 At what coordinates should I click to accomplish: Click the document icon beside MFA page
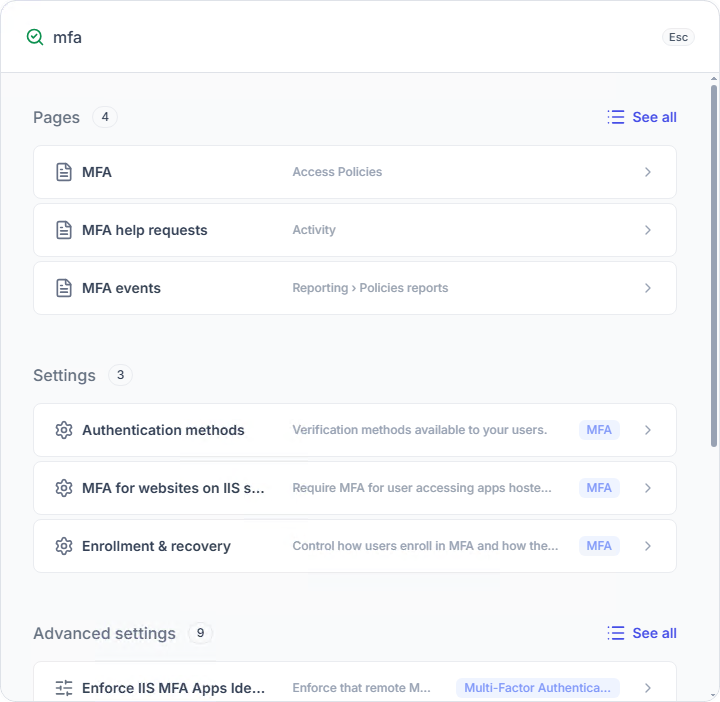coord(64,172)
